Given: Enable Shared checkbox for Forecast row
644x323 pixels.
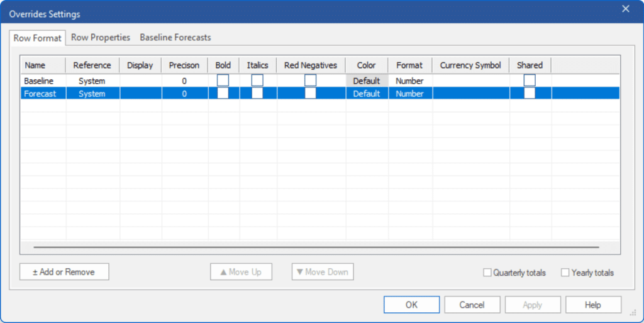Looking at the screenshot, I should pyautogui.click(x=530, y=93).
